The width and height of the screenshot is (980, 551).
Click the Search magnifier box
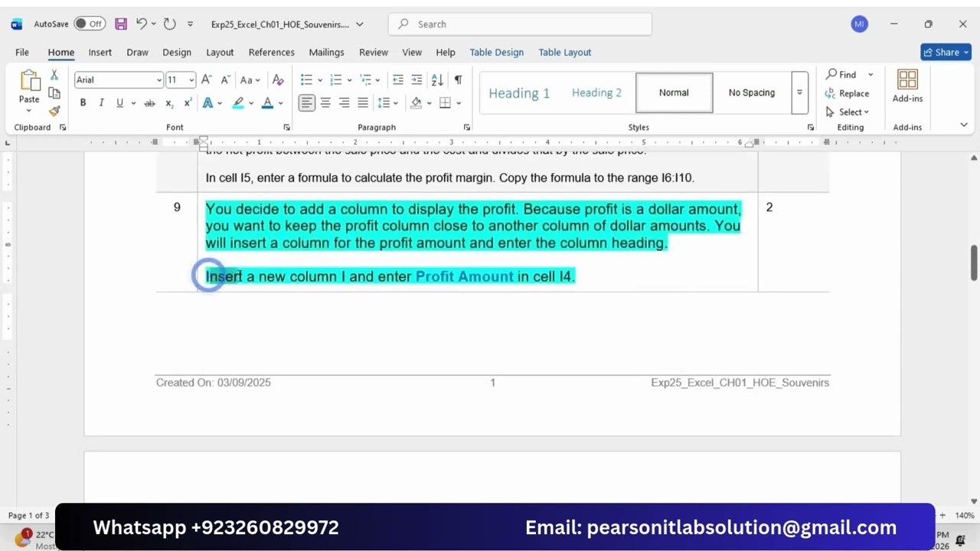[x=520, y=24]
